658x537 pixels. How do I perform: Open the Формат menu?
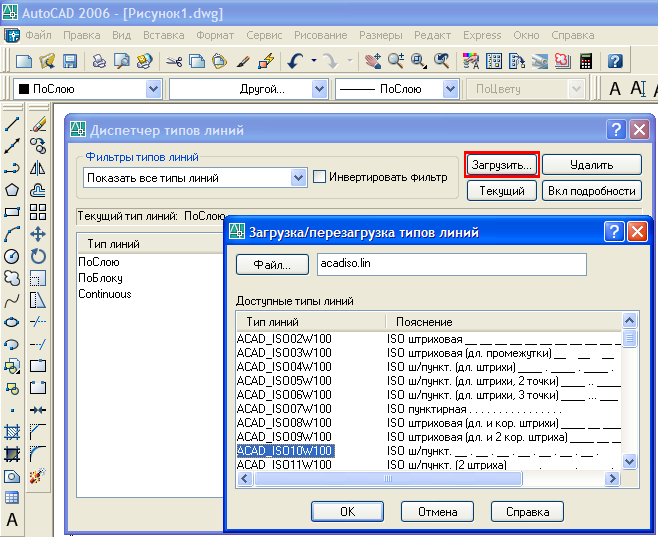[215, 35]
